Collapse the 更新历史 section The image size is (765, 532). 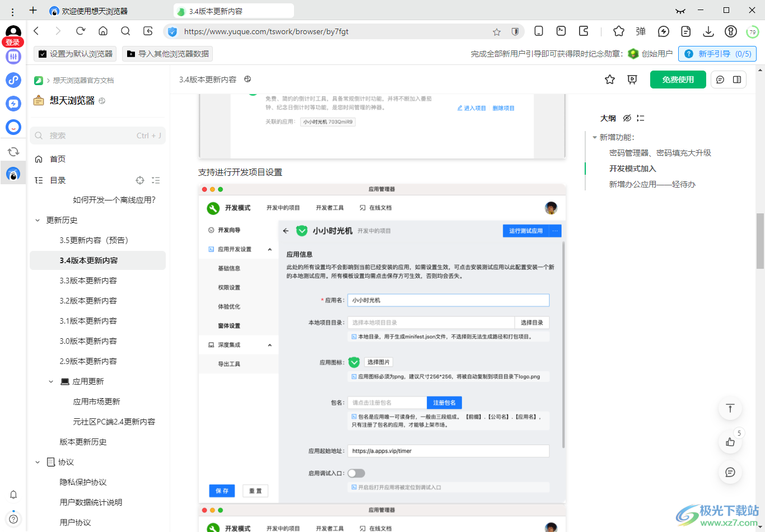38,220
